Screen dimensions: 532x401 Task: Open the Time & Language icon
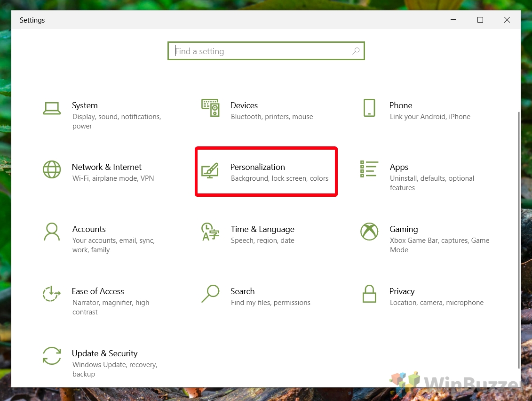coord(210,232)
